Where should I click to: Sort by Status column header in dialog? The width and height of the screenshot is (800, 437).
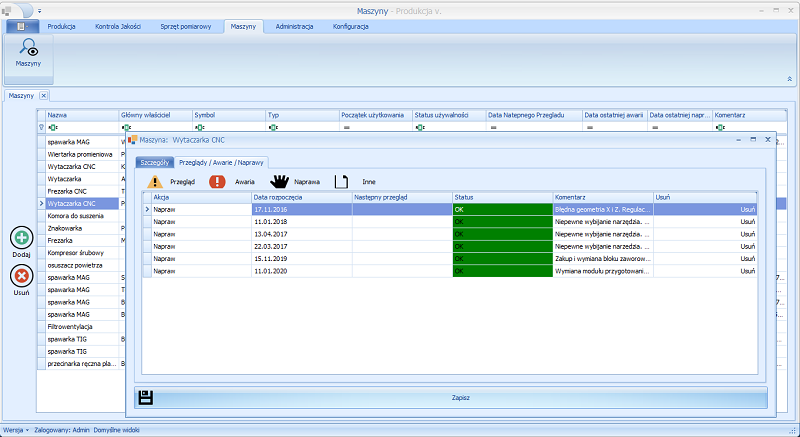pyautogui.click(x=503, y=197)
